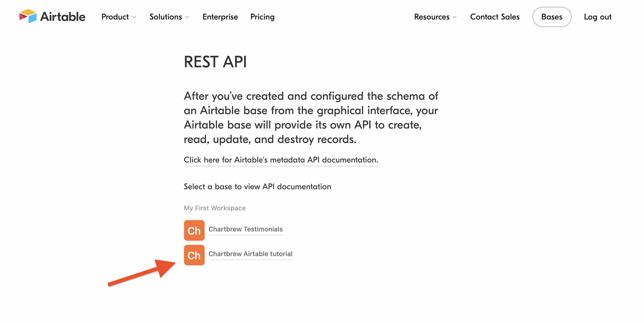The height and width of the screenshot is (324, 644).
Task: Click the My First Workspace label
Action: (214, 208)
